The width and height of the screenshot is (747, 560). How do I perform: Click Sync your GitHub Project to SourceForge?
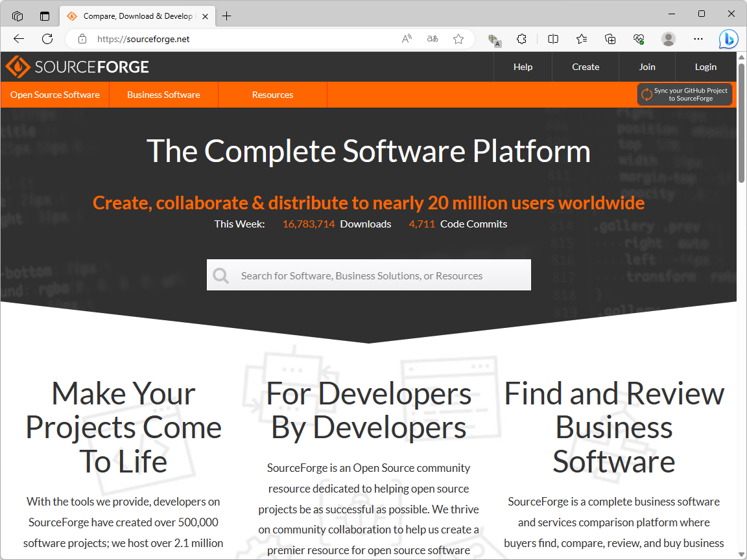coord(685,95)
